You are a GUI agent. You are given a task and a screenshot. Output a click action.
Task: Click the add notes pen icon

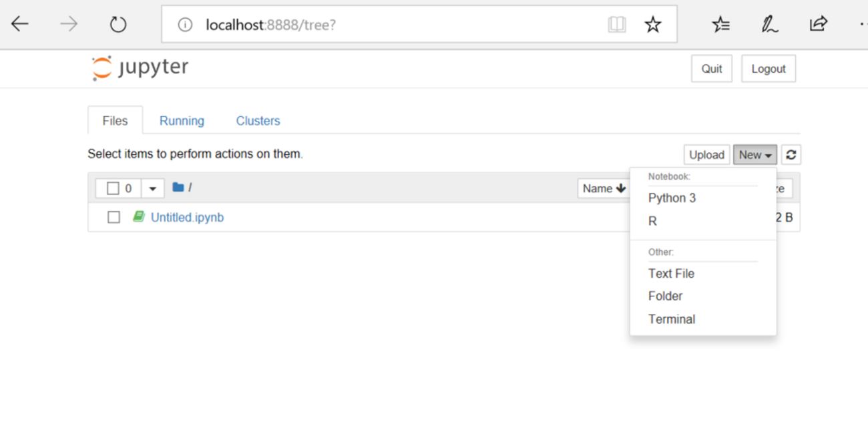tap(769, 25)
